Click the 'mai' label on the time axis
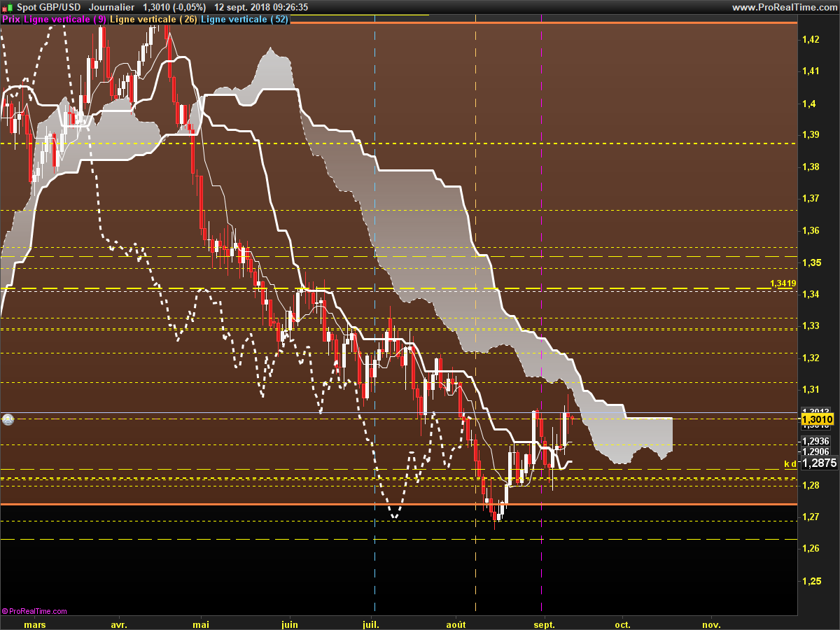The height and width of the screenshot is (630, 840). pos(201,624)
